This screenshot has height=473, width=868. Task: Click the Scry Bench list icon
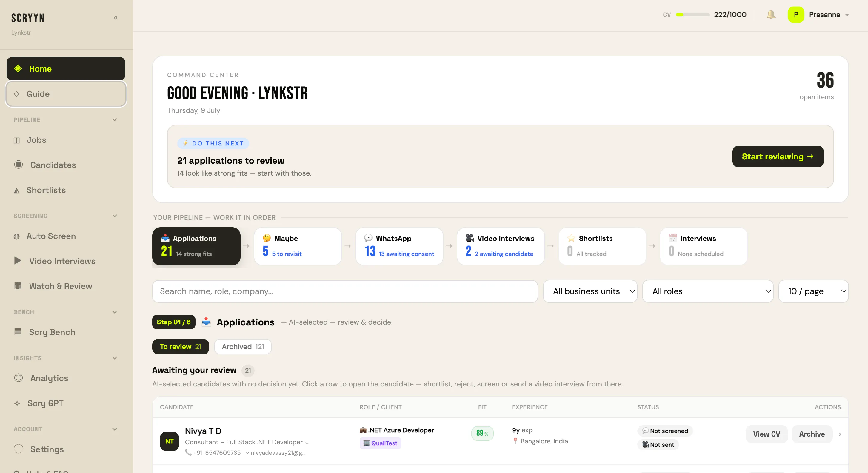[x=18, y=332]
